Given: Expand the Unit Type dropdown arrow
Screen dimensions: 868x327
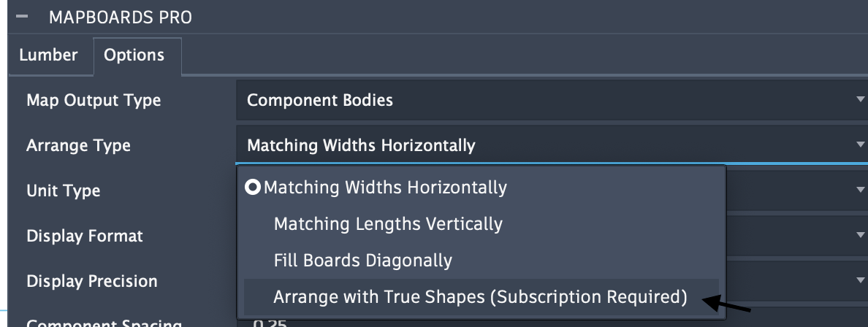Looking at the screenshot, I should coord(861,191).
